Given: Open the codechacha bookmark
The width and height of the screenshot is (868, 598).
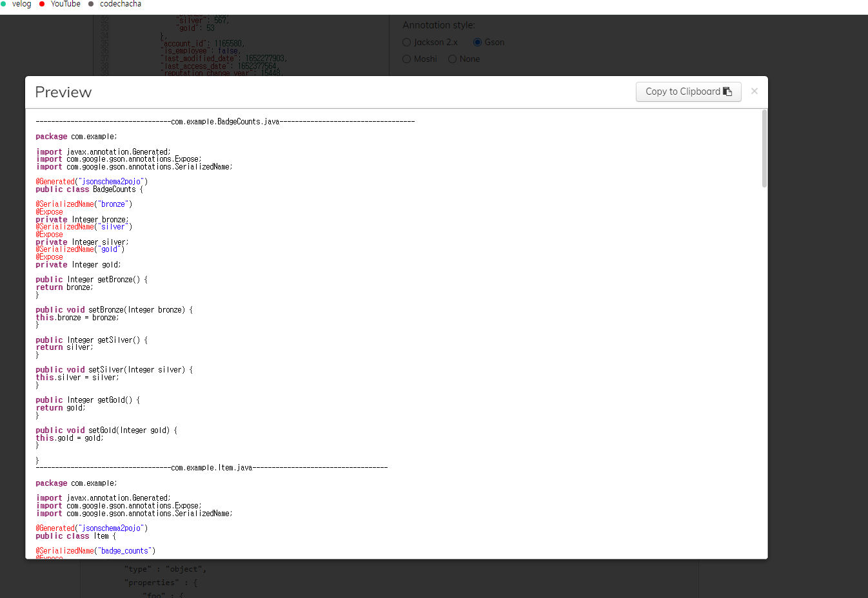Looking at the screenshot, I should [115, 4].
